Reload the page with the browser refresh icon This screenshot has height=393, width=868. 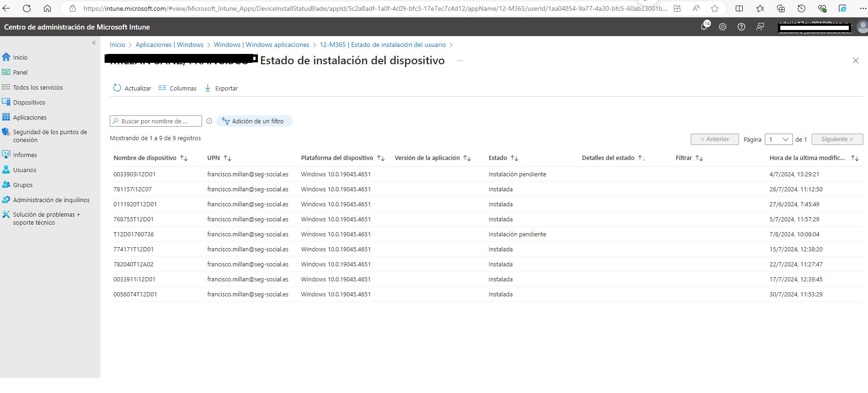coord(27,8)
